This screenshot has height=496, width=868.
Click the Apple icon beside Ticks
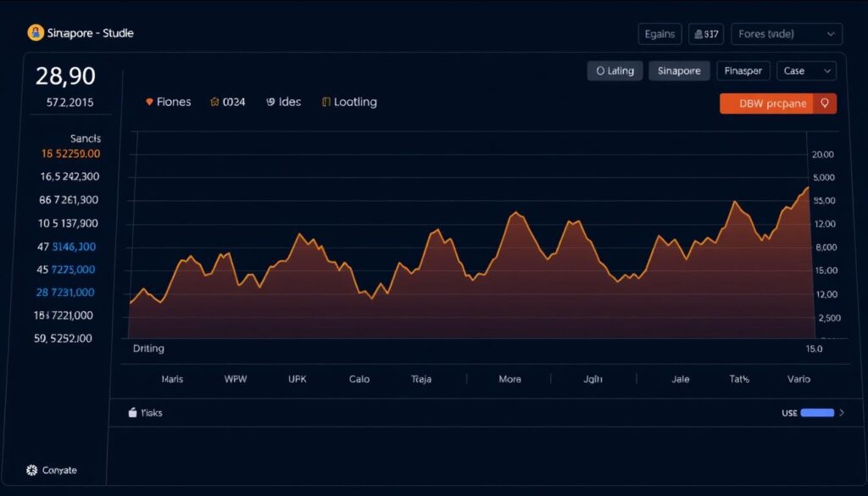click(132, 413)
